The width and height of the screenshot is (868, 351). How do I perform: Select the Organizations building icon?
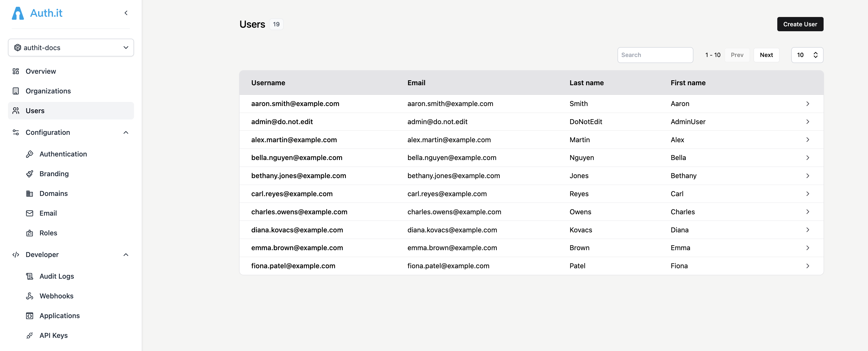click(x=16, y=91)
